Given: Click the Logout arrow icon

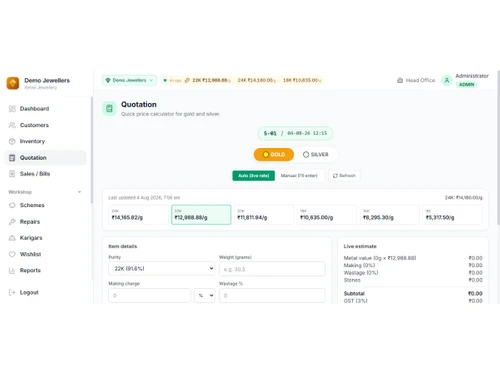Looking at the screenshot, I should click(12, 292).
